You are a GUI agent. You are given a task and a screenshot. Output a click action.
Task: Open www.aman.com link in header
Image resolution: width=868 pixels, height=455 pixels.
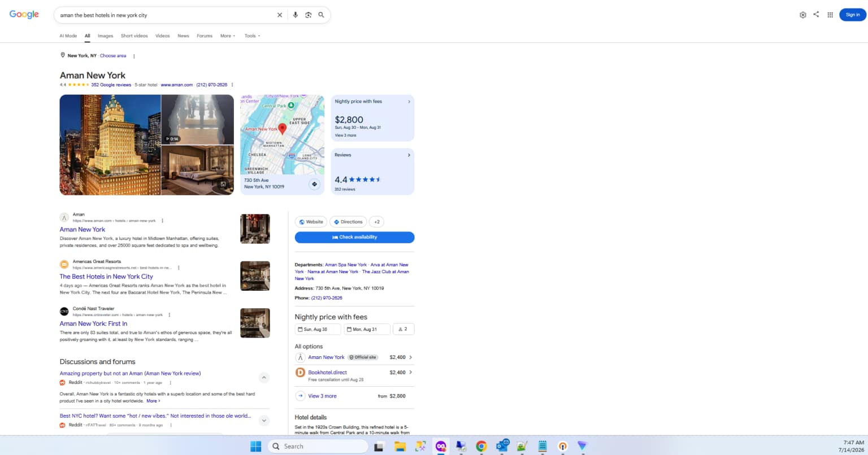(x=177, y=85)
